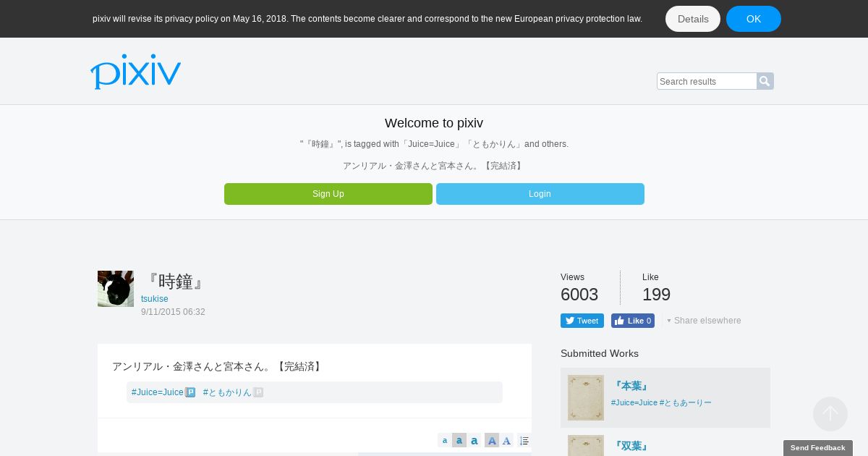Click the green Sign Up button
The width and height of the screenshot is (868, 456).
coord(328,194)
